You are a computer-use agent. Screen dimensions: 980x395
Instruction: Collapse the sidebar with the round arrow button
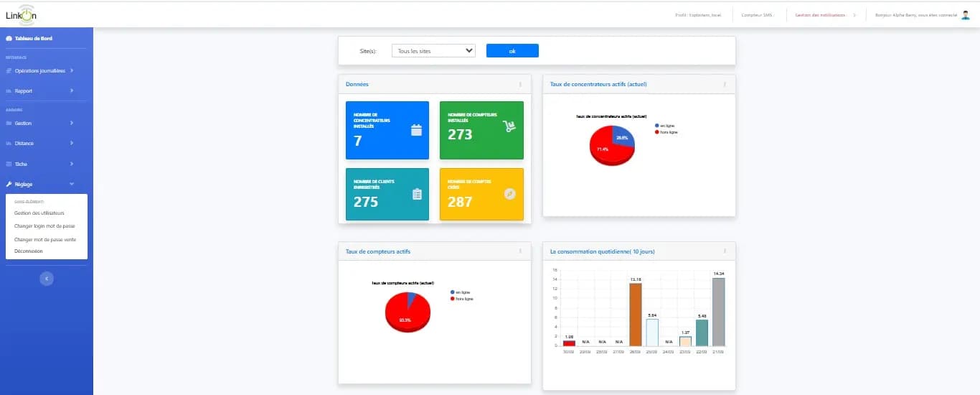[47, 277]
